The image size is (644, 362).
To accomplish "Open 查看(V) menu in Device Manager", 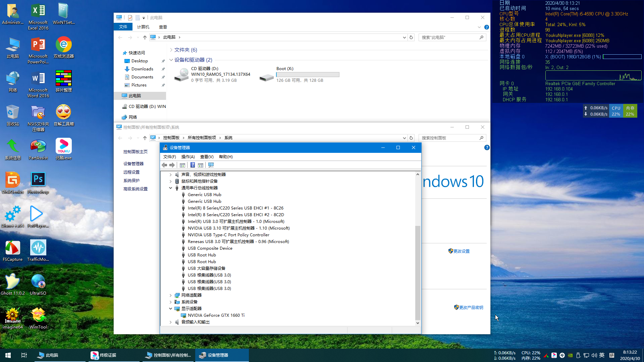I will (207, 157).
